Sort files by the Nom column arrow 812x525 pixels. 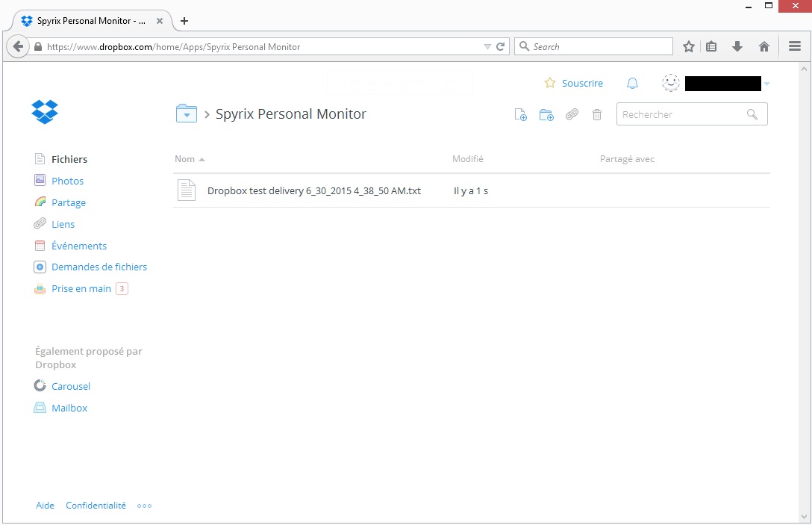pyautogui.click(x=202, y=160)
